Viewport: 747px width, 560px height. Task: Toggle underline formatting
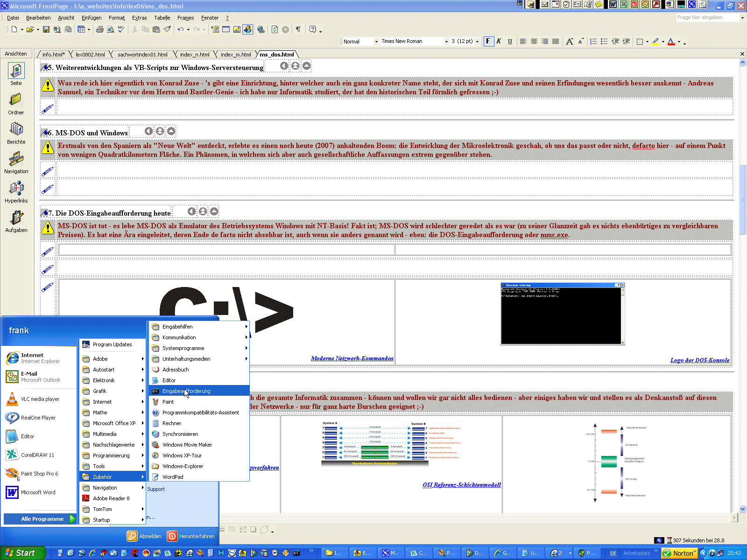click(510, 42)
